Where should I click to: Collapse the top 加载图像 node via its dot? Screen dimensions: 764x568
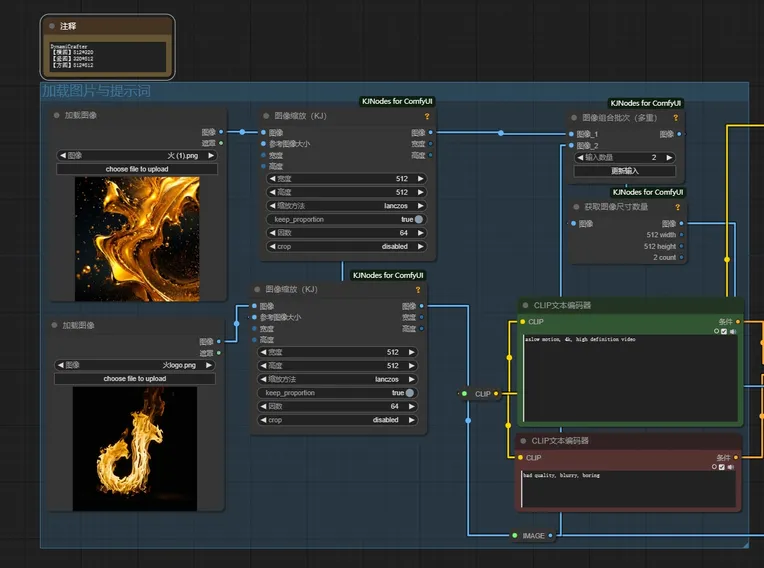pos(57,116)
